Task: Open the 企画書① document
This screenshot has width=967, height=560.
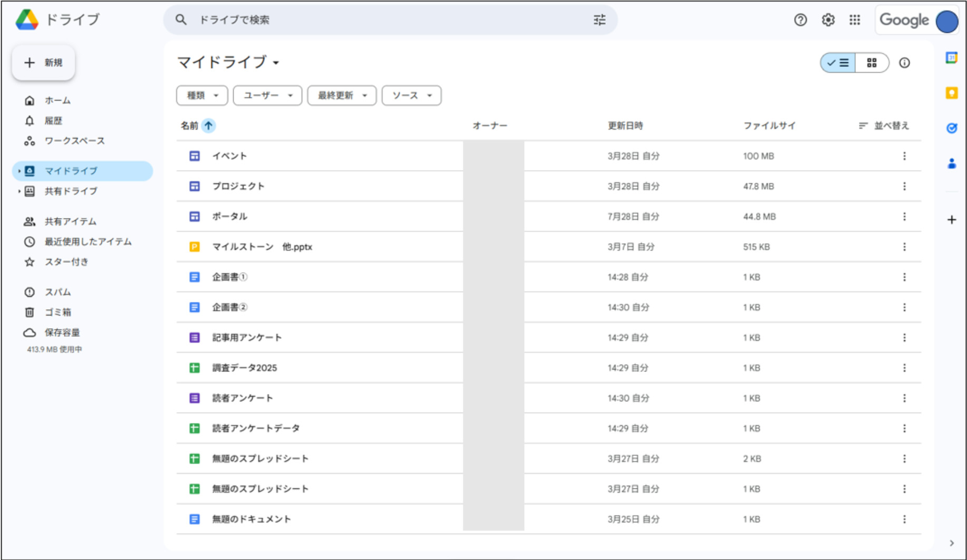Action: point(230,277)
